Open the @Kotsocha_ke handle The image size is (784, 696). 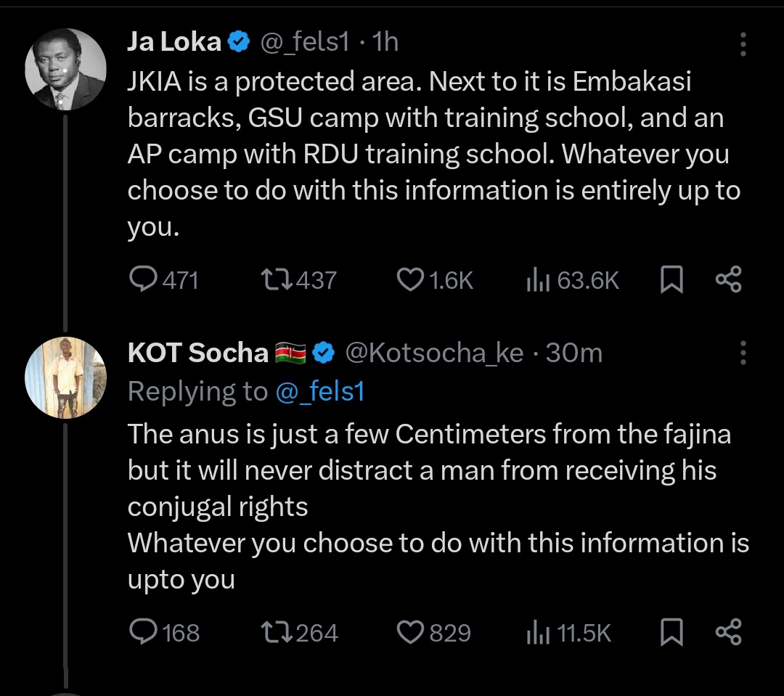pyautogui.click(x=433, y=353)
